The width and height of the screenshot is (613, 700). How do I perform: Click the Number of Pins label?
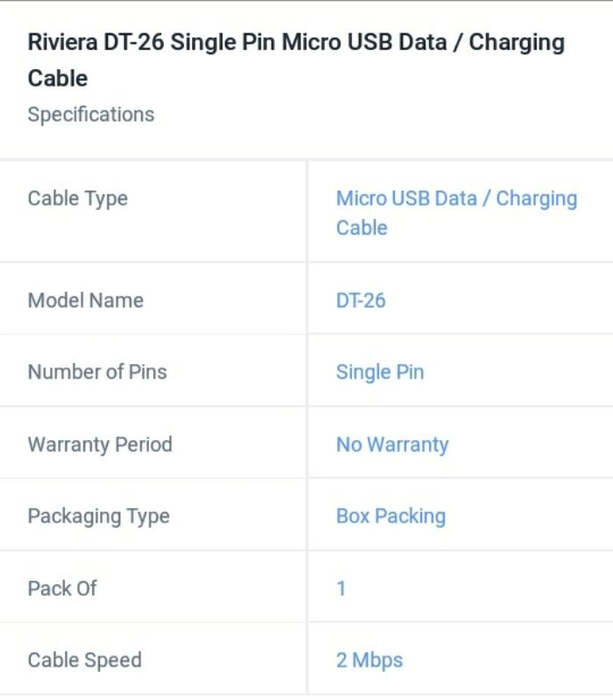(97, 372)
